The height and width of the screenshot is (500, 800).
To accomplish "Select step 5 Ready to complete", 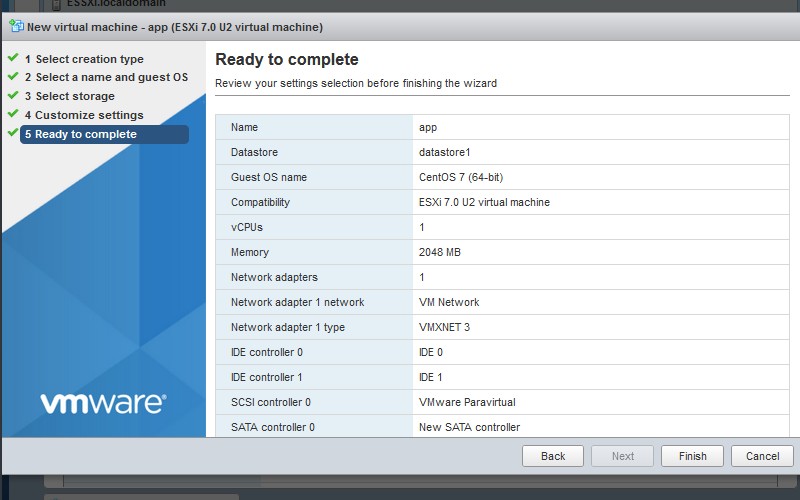I will (x=105, y=134).
